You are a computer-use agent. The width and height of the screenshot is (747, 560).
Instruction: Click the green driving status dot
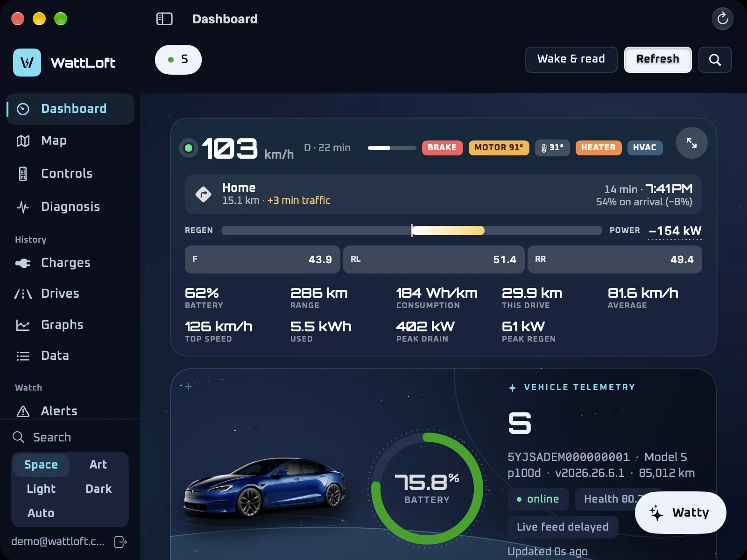pyautogui.click(x=189, y=148)
